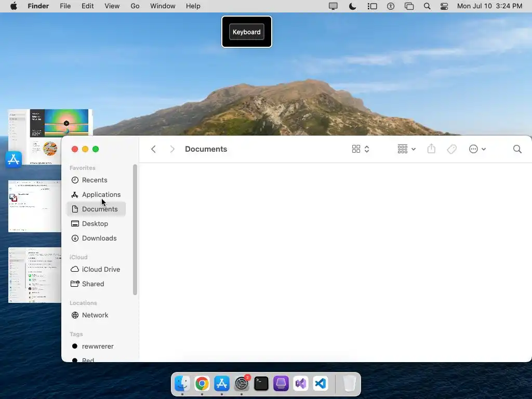The image size is (532, 399).
Task: Launch Google Chrome from the Dock
Action: coord(202,383)
